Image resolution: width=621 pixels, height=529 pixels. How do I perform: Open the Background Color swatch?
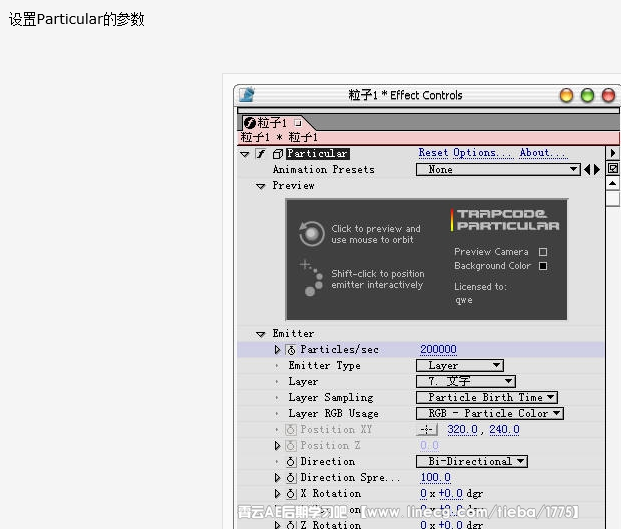pos(543,266)
